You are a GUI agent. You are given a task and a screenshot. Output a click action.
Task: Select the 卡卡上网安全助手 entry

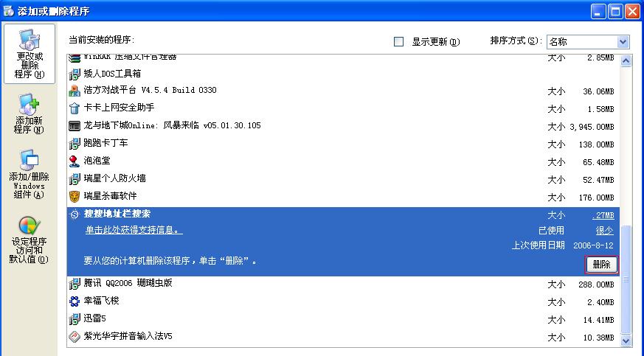[x=119, y=108]
